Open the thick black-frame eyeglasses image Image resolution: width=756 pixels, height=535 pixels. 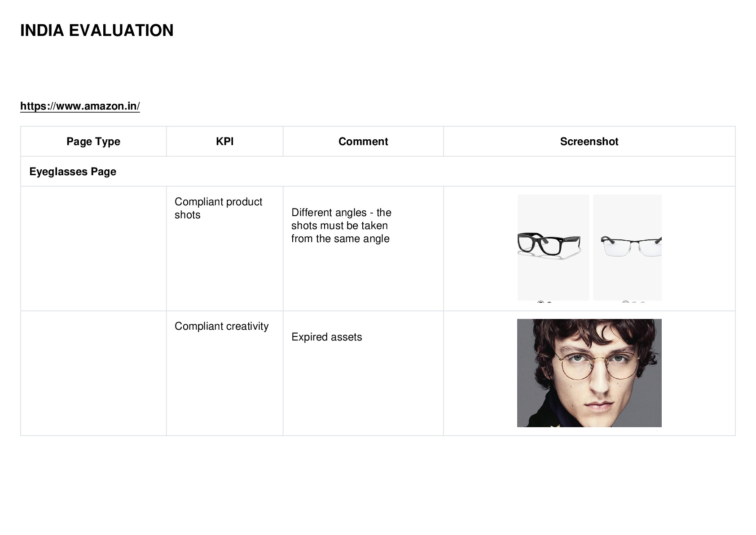pos(553,248)
